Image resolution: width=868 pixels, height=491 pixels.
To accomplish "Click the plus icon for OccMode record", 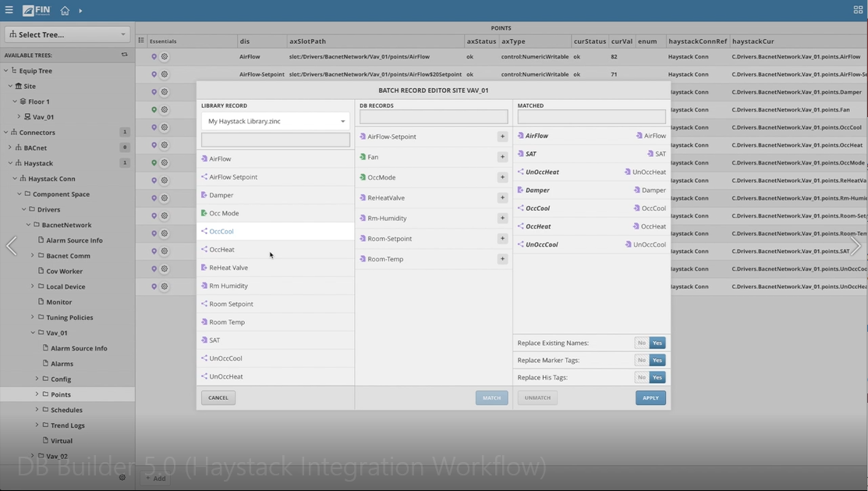I will (x=503, y=177).
